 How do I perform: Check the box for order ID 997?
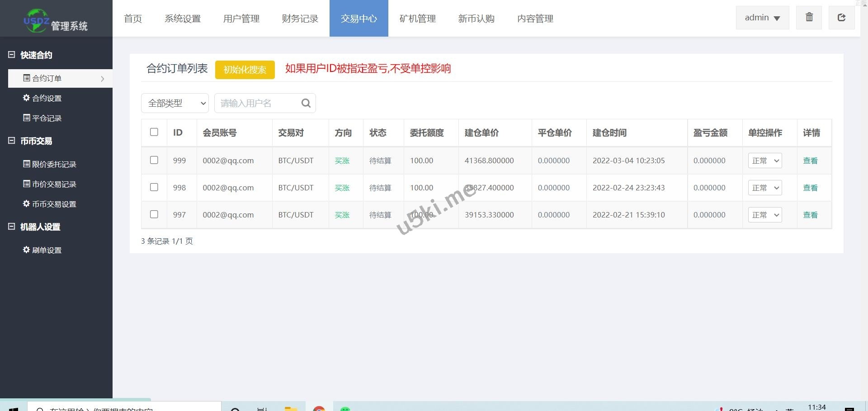pos(154,214)
